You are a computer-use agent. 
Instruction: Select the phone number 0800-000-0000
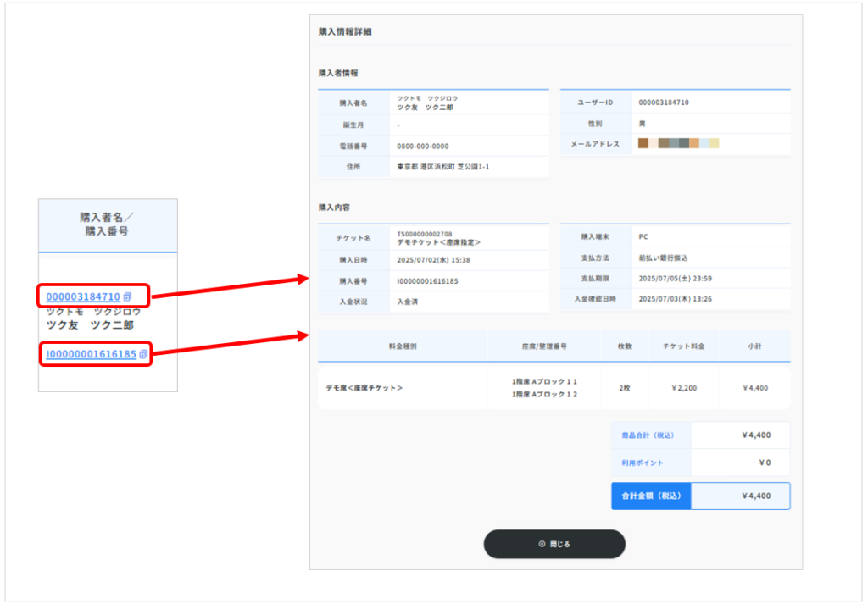pyautogui.click(x=422, y=146)
